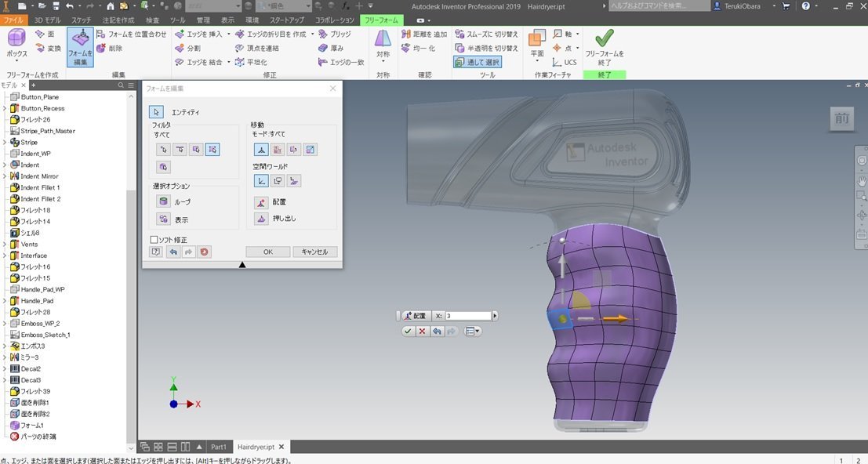The height and width of the screenshot is (464, 868).
Task: Click the 前 view cube face
Action: [x=842, y=119]
